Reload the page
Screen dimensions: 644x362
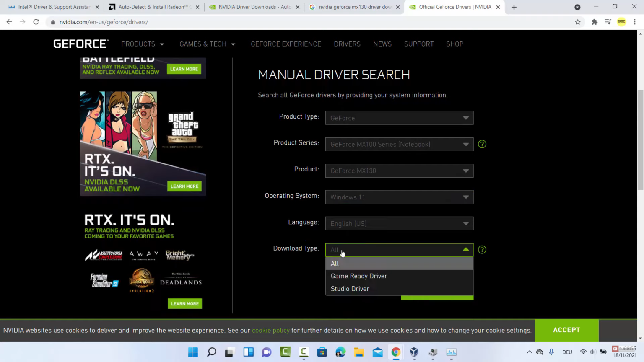click(36, 22)
